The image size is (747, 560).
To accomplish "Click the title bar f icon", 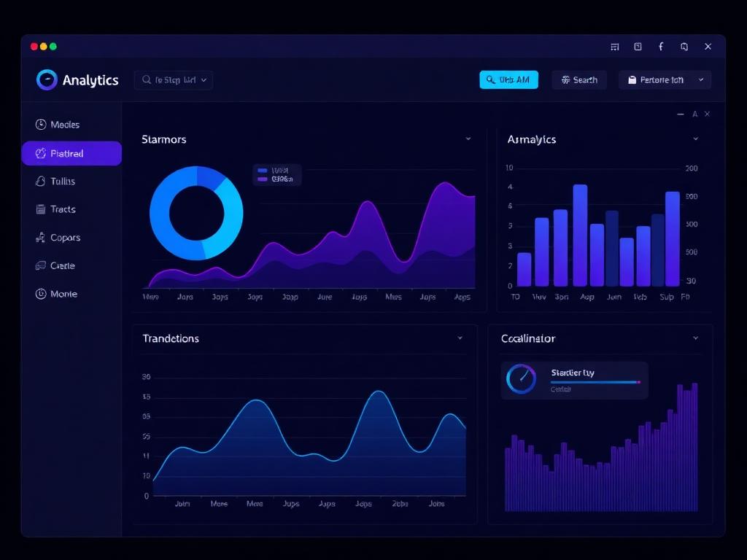I will 661,46.
